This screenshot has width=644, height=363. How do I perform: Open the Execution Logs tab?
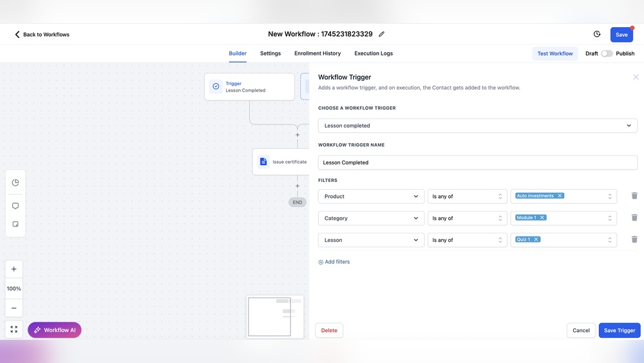(x=374, y=54)
